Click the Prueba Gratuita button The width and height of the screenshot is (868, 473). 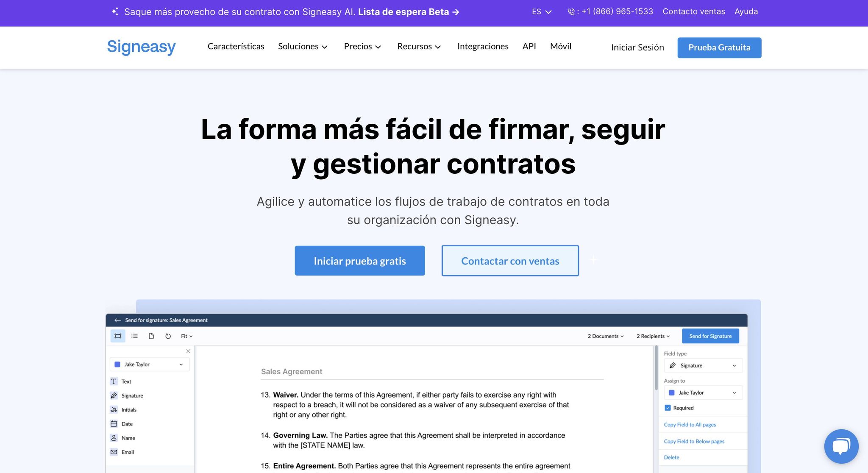pos(719,48)
